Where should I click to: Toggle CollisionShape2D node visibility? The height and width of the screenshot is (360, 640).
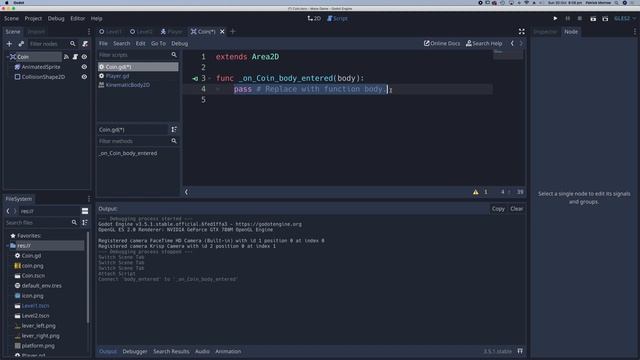(84, 77)
